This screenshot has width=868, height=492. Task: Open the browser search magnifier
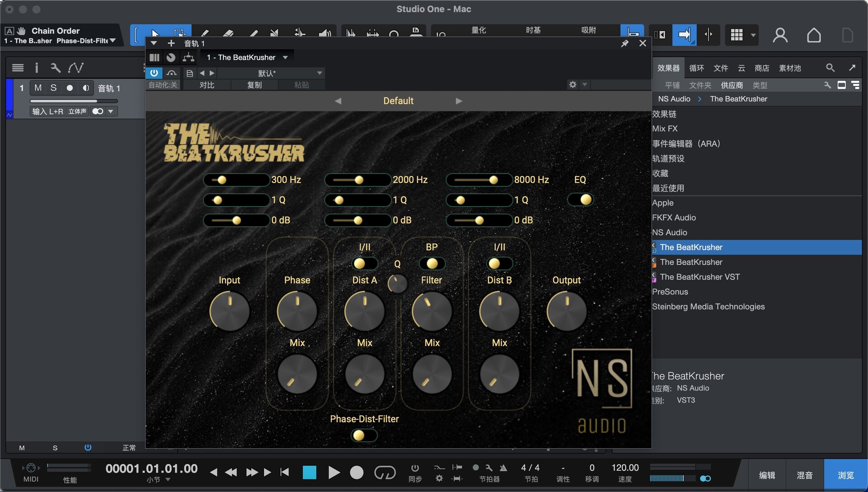point(830,68)
